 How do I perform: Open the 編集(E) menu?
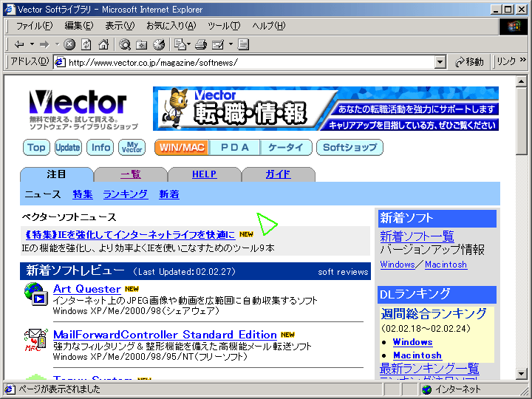(79, 26)
